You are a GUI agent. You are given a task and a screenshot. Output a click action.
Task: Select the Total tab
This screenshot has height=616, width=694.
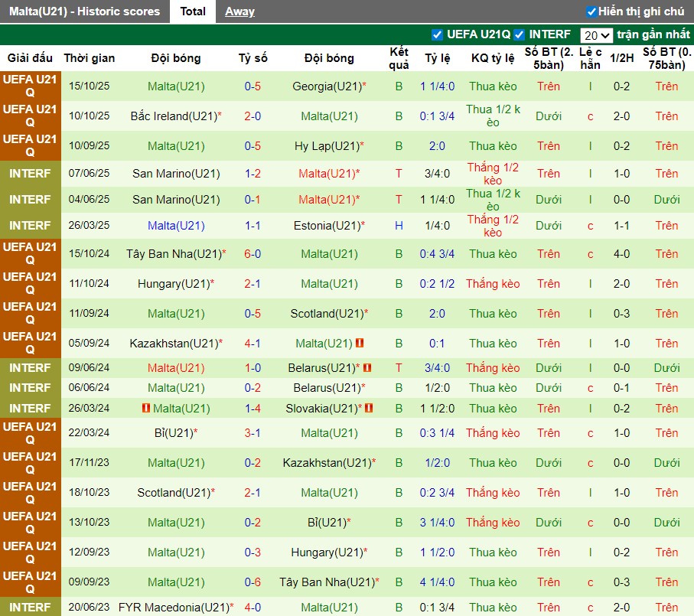(x=193, y=11)
